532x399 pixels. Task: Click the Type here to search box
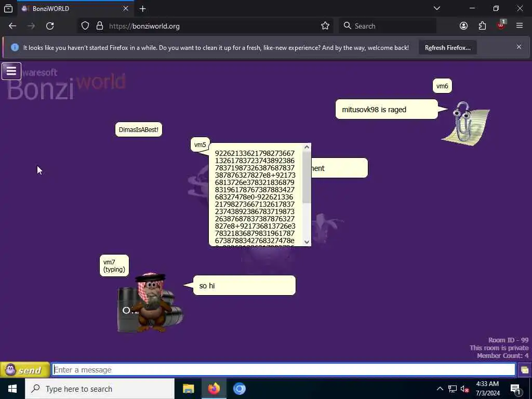(x=100, y=389)
